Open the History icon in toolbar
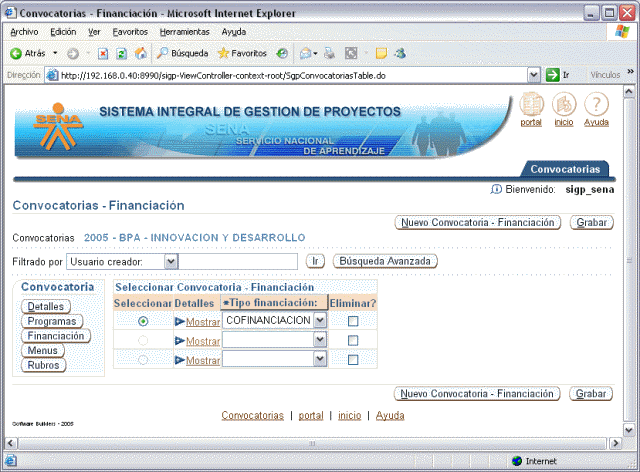Viewport: 640px width, 472px height. 282,53
